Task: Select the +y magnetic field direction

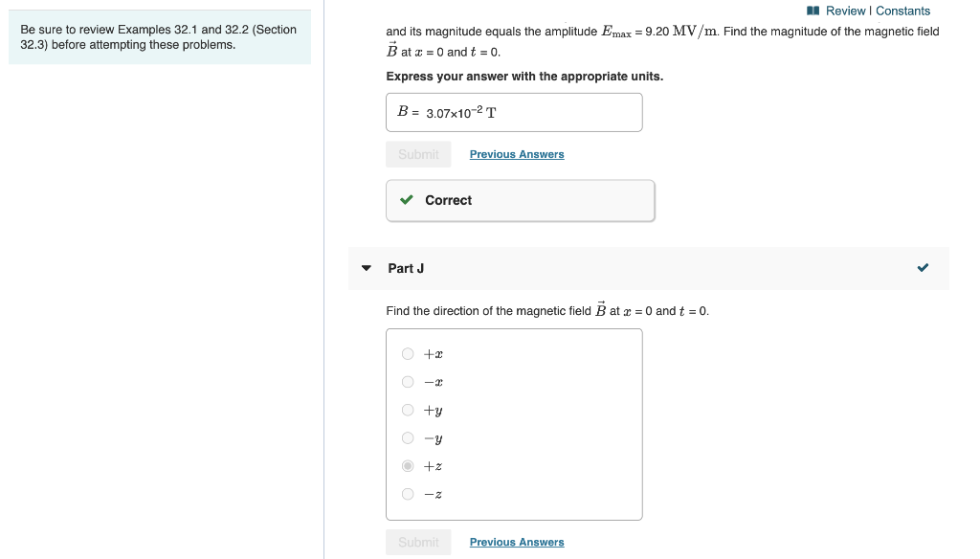Action: [407, 410]
